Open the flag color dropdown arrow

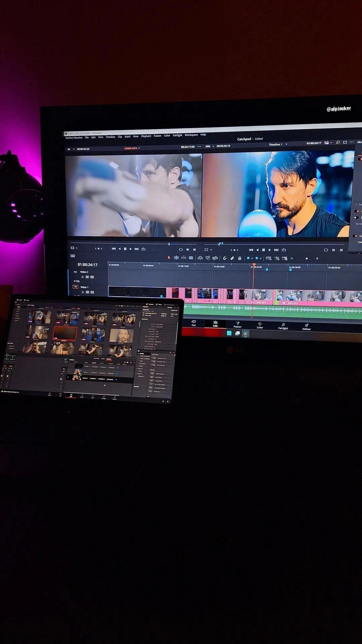252,258
